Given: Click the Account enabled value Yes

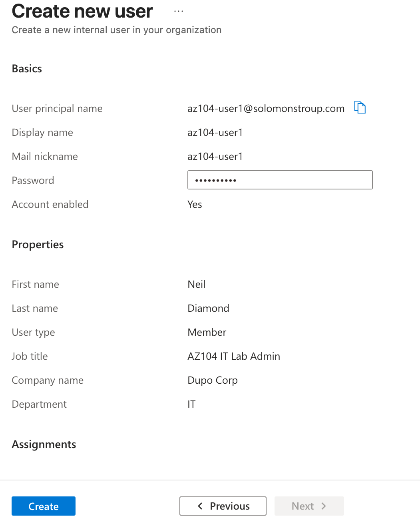Looking at the screenshot, I should click(x=195, y=205).
